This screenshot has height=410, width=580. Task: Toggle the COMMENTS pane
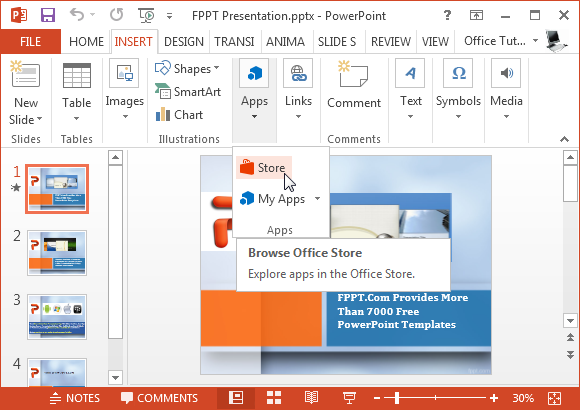click(159, 398)
